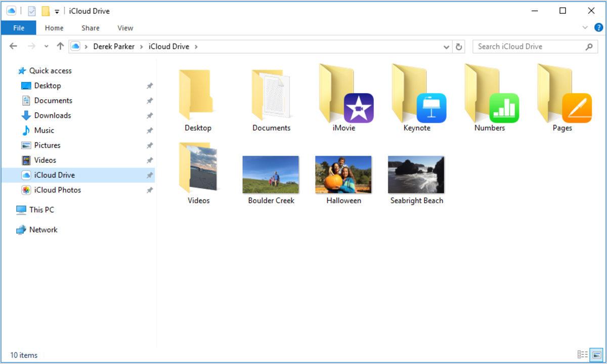Image resolution: width=607 pixels, height=364 pixels.
Task: Unpin Desktop from Quick access
Action: pyautogui.click(x=150, y=85)
